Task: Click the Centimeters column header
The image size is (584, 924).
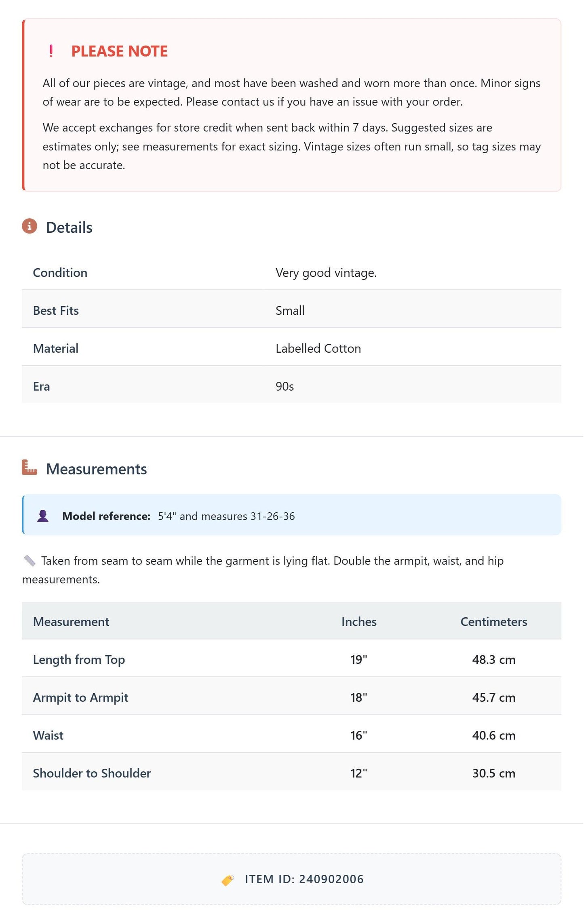Action: point(494,622)
